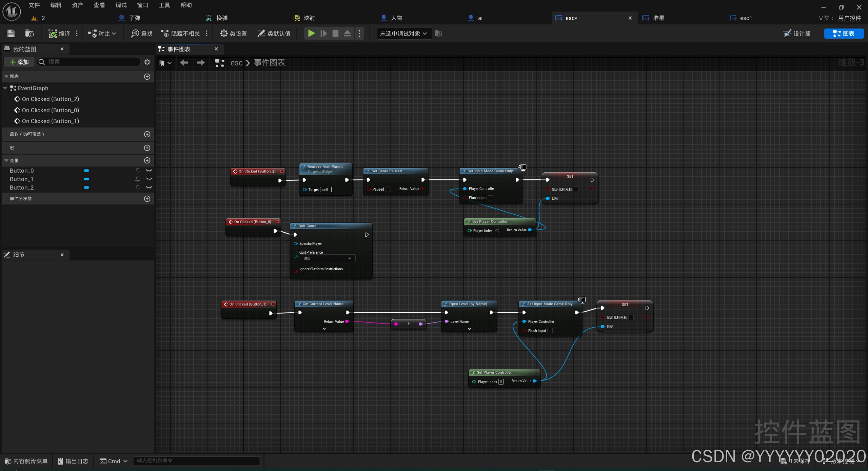Click the browse to asset icon
The width and height of the screenshot is (868, 471).
pyautogui.click(x=29, y=33)
